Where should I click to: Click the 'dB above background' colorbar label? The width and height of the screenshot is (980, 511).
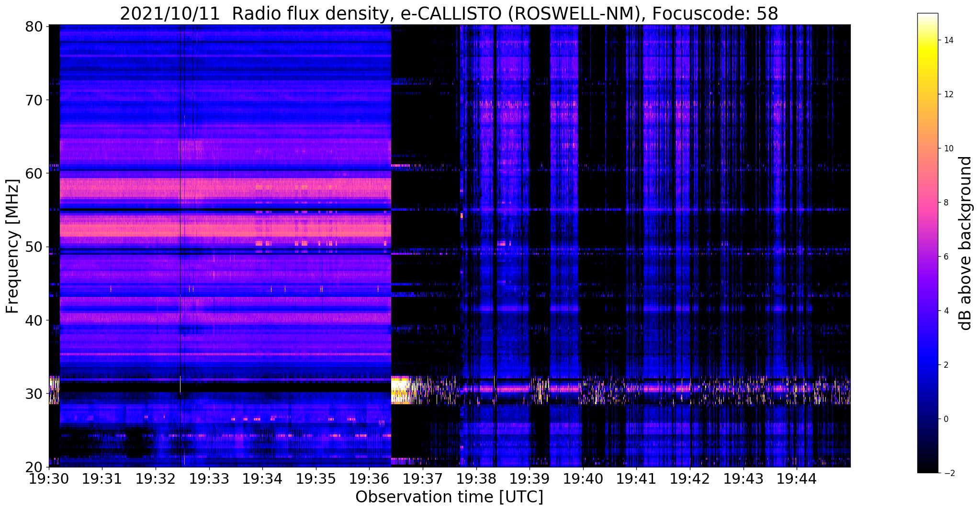pyautogui.click(x=966, y=243)
